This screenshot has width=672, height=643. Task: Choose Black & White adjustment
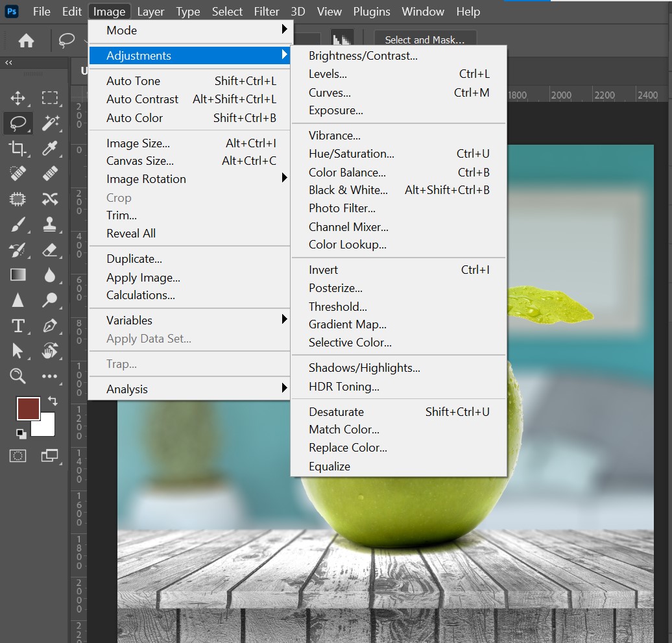tap(398, 190)
